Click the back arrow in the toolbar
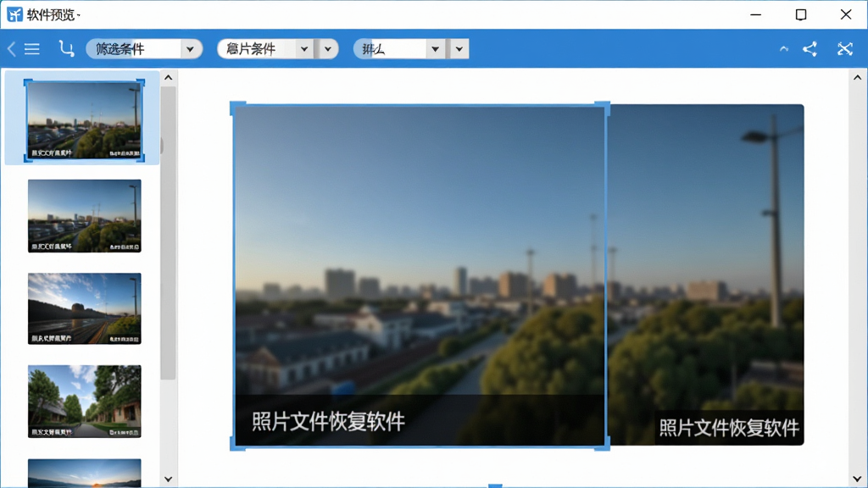The image size is (868, 488). (11, 48)
